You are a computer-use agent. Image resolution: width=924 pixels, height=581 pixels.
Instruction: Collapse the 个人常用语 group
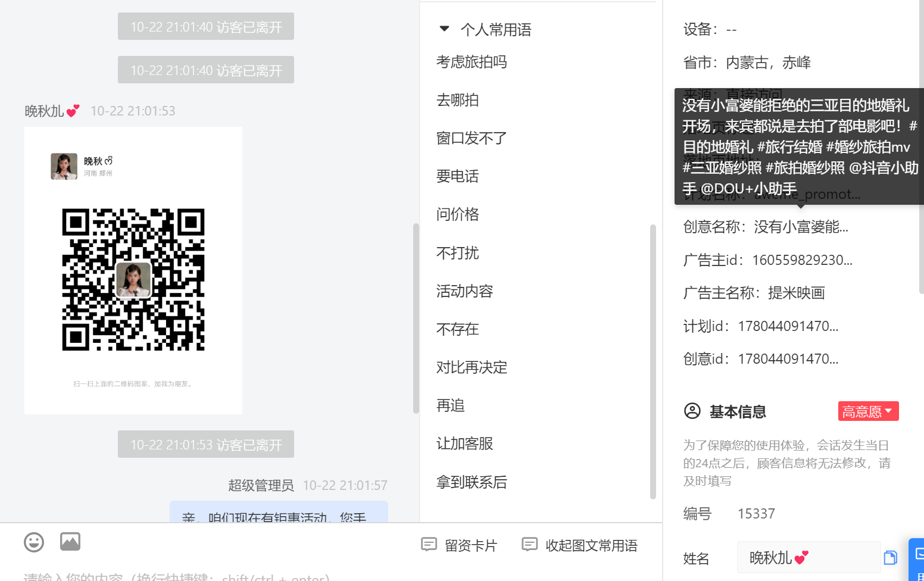(x=444, y=29)
